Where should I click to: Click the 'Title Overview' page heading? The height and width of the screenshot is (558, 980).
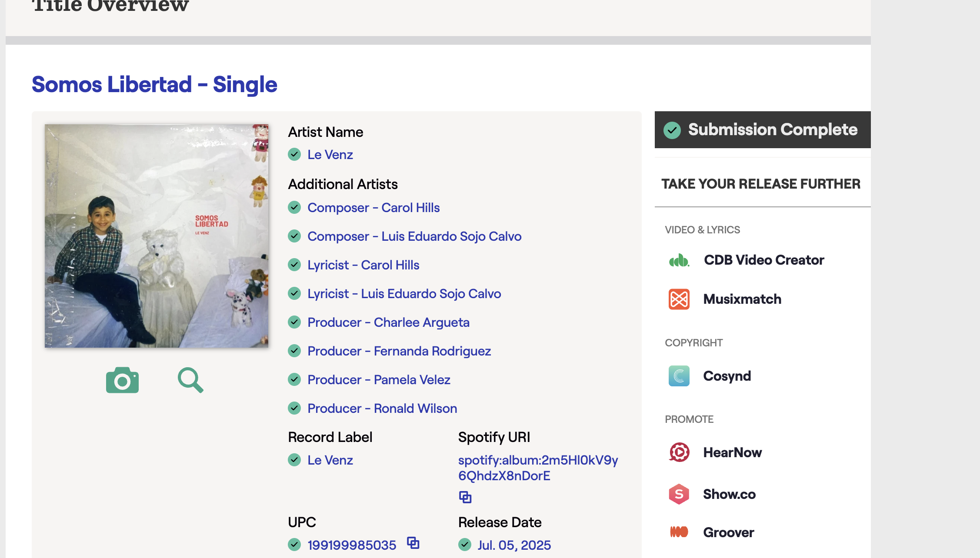110,6
